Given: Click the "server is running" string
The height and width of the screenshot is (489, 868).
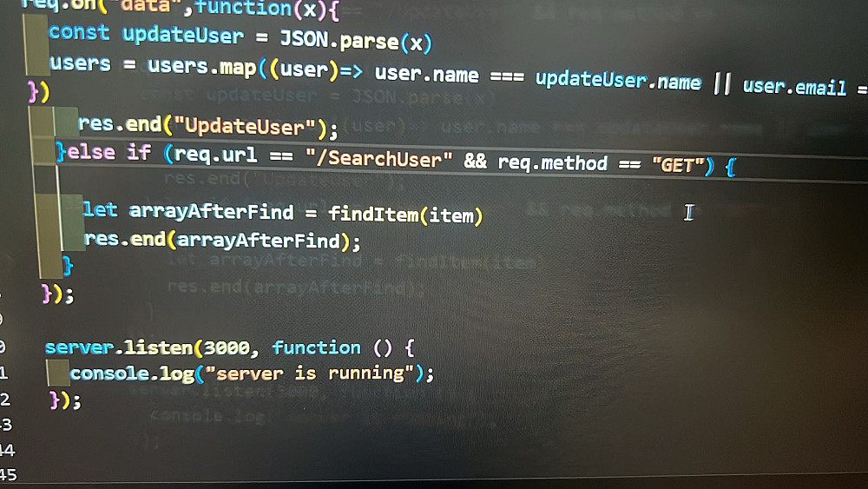Looking at the screenshot, I should [x=310, y=373].
